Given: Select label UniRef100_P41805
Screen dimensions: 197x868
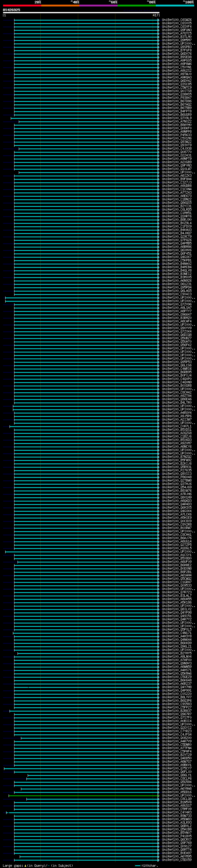Looking at the screenshot, I should (177, 836).
